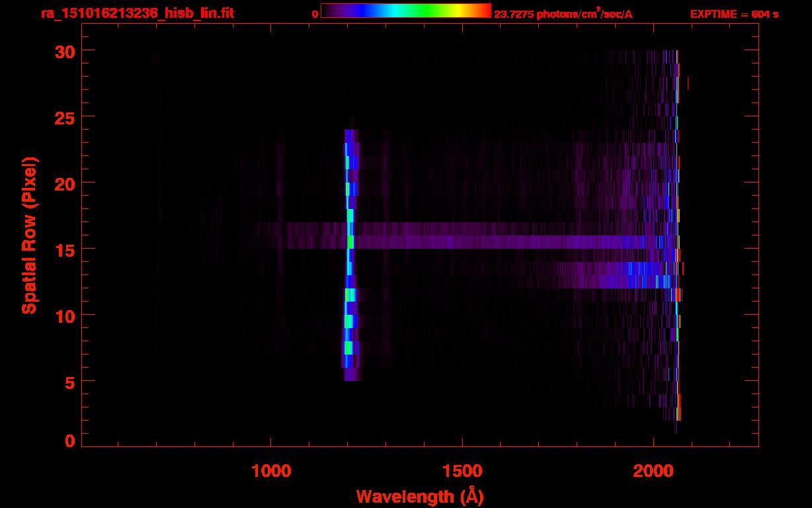Viewport: 812px width, 508px height.
Task: Click the 23.7275 photons/cm²/sec/A label
Action: click(x=563, y=14)
